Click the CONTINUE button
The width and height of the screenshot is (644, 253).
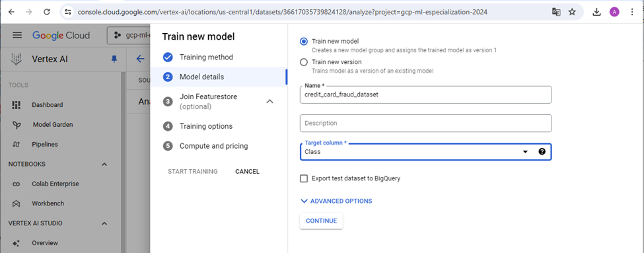point(321,221)
